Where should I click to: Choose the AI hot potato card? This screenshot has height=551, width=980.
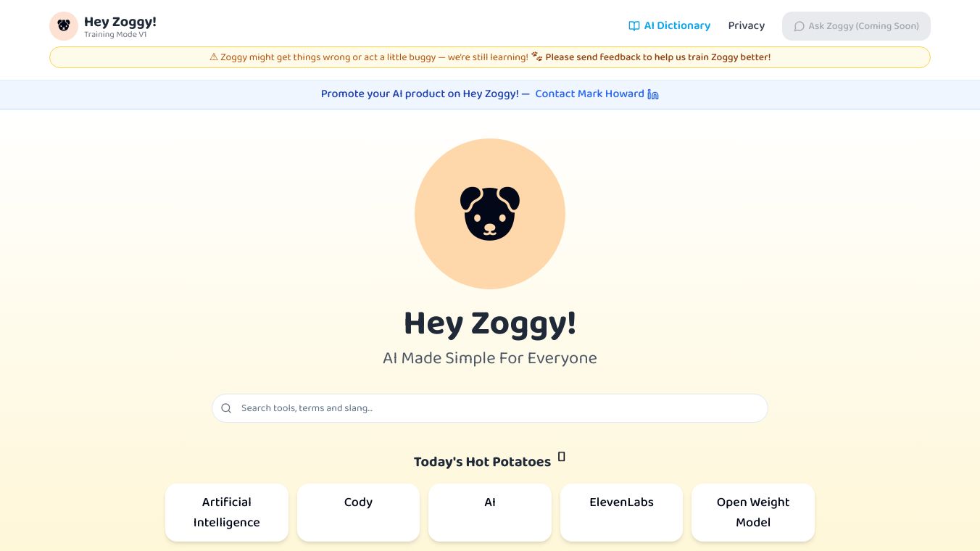[490, 513]
